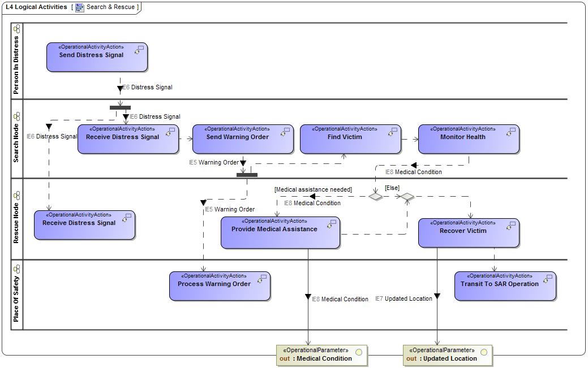Click the activity diagram icon in the title tab
The height and width of the screenshot is (368, 588).
[x=79, y=7]
